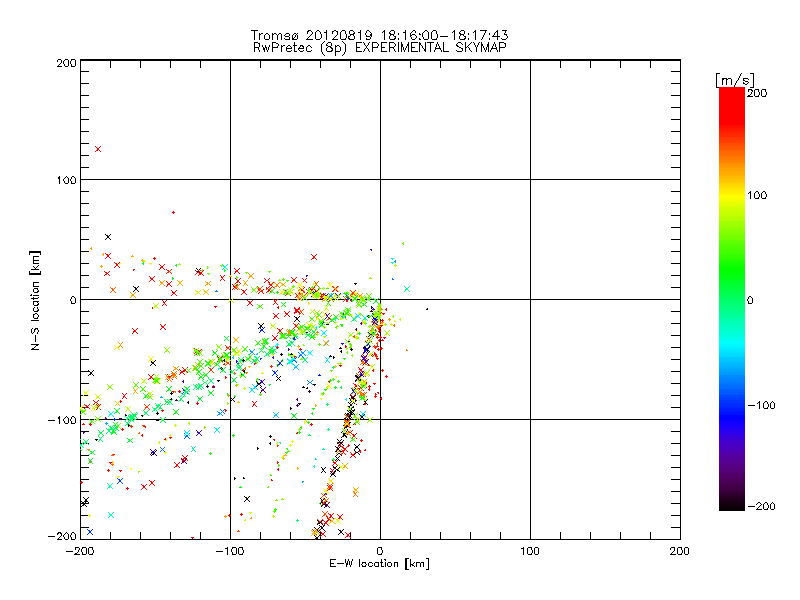Select the cyan cross just east of origin
This screenshot has height=600, width=800.
point(407,289)
